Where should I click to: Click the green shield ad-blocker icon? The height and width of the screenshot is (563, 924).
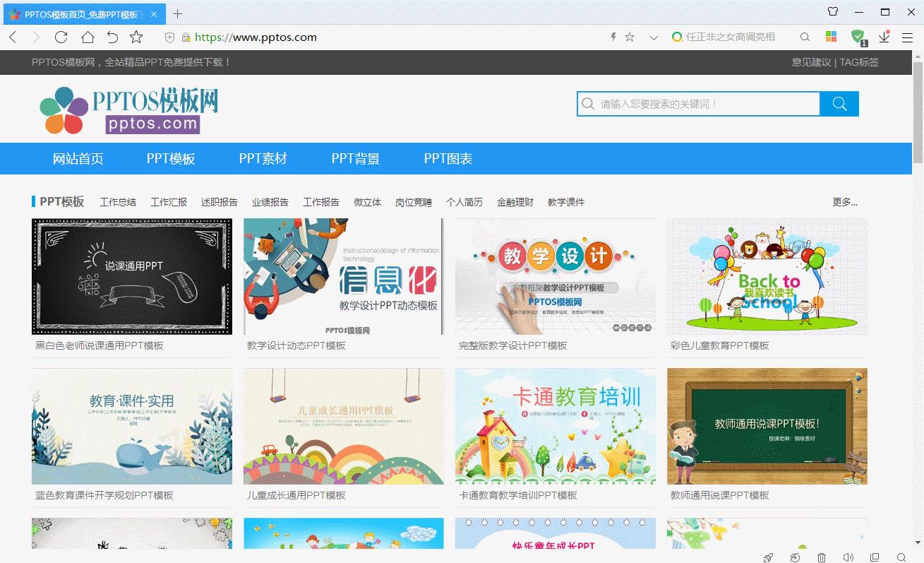(x=858, y=37)
